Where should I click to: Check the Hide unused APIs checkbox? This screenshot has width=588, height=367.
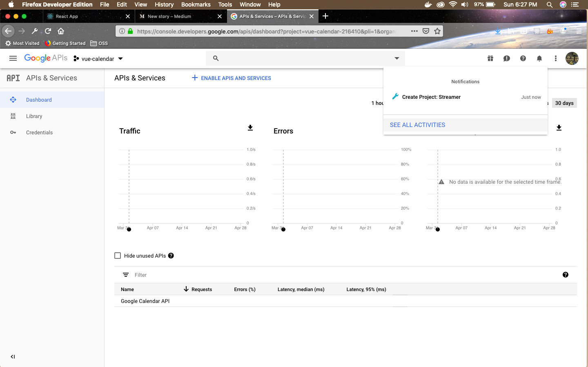[118, 256]
